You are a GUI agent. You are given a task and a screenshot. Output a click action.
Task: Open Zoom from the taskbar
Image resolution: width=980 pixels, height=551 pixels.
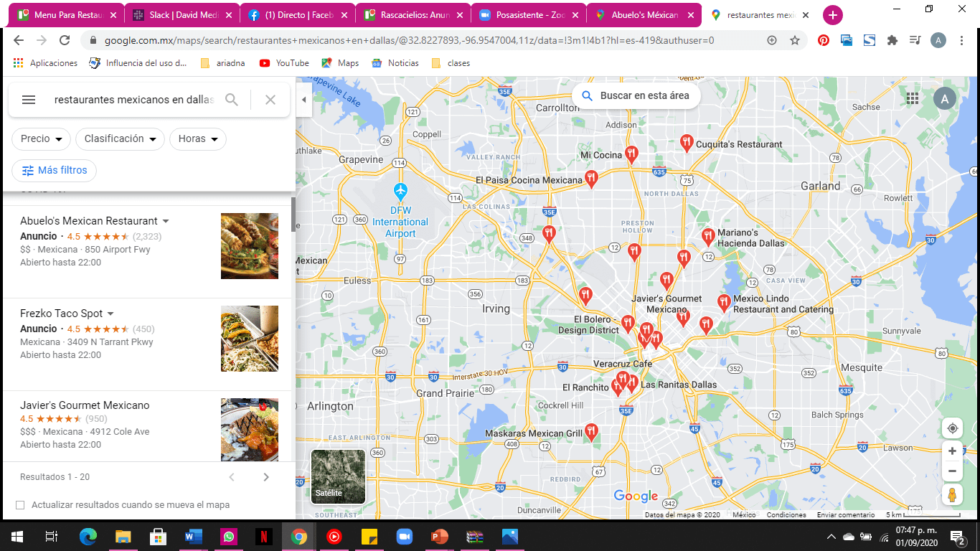[405, 536]
